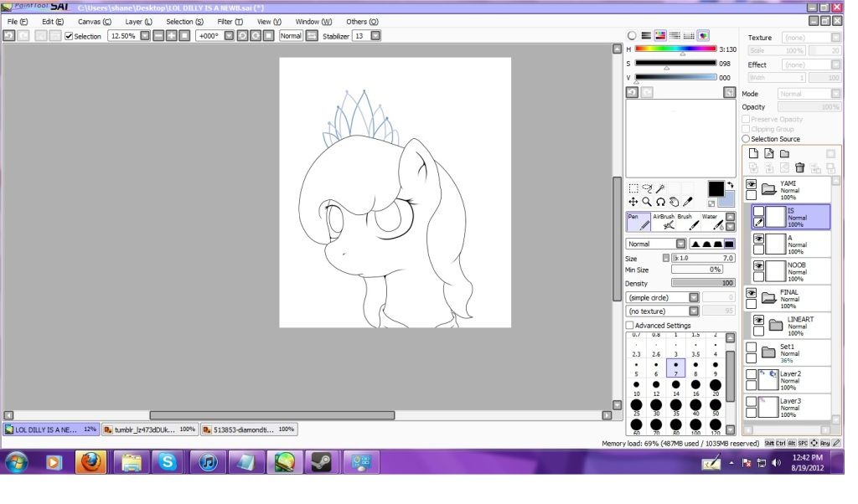Hide layer A with its eye icon
Viewport: 858px width, 504px height.
758,239
